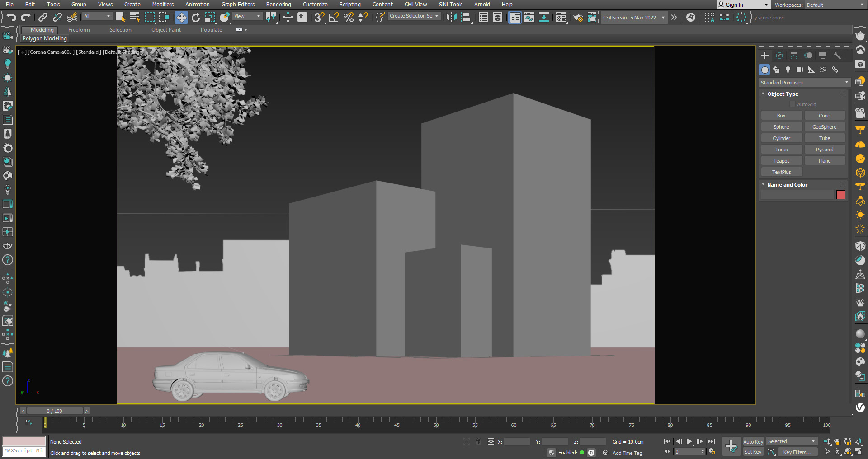Viewport: 868px width, 459px height.
Task: Click Select by Name icon
Action: (135, 18)
